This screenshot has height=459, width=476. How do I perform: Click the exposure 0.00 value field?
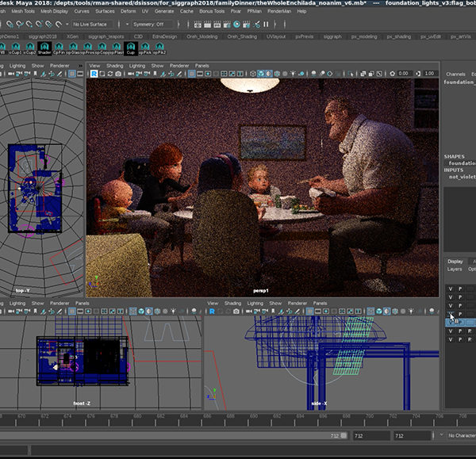403,74
